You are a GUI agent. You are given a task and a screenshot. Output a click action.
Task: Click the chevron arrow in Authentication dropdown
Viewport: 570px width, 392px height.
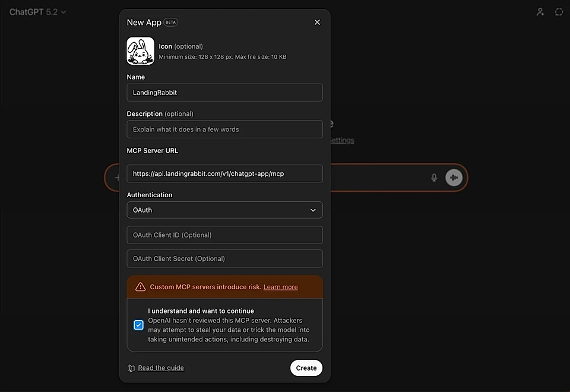point(313,210)
